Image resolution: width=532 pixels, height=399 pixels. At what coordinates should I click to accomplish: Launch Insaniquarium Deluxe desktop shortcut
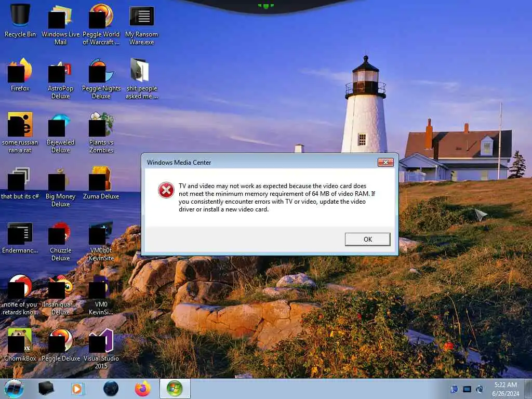pyautogui.click(x=60, y=295)
